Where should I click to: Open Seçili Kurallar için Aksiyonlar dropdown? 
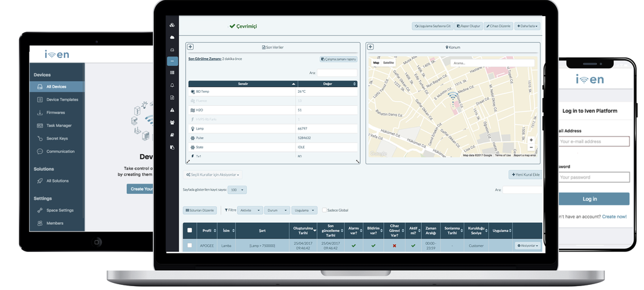pos(213,175)
